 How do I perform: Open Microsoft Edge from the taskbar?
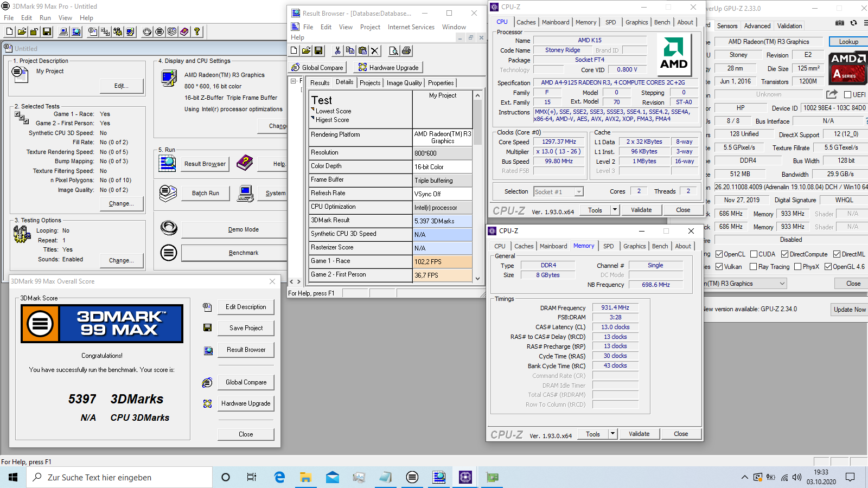pyautogui.click(x=280, y=477)
